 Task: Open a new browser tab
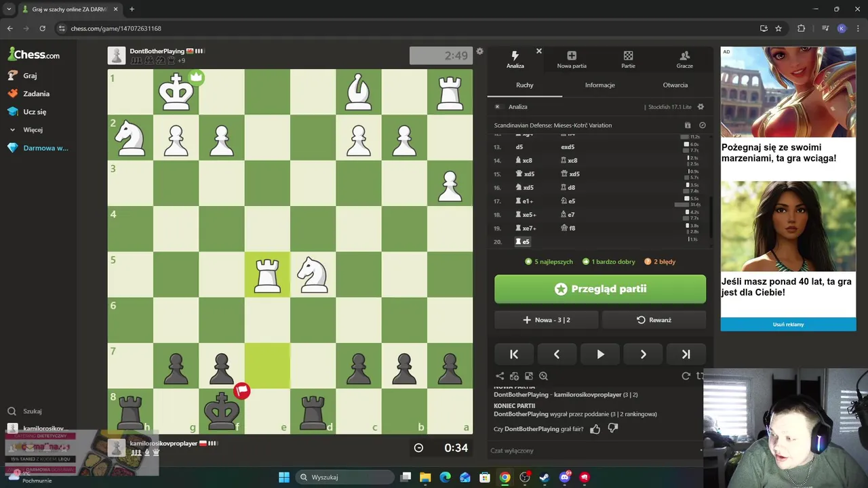coord(132,9)
